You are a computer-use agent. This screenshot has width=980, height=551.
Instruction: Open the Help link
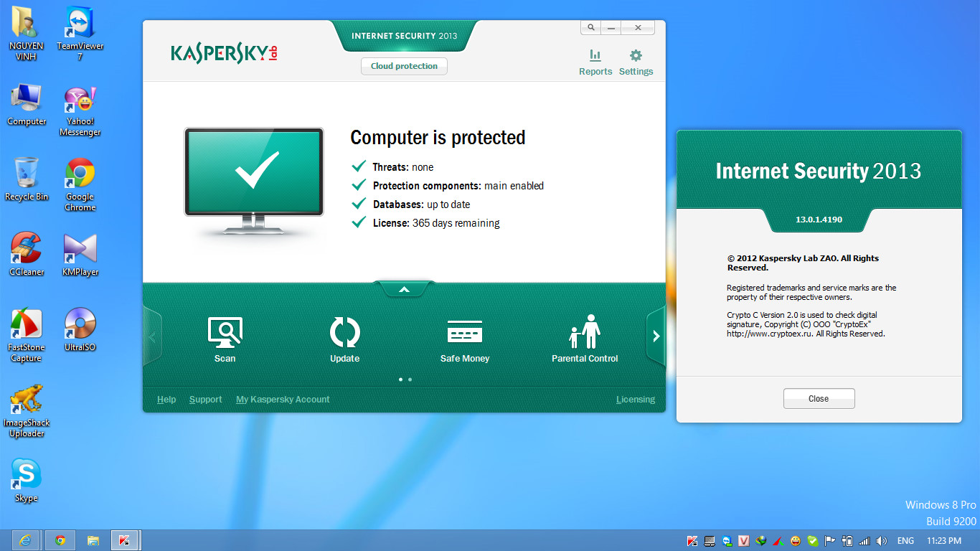pos(166,400)
